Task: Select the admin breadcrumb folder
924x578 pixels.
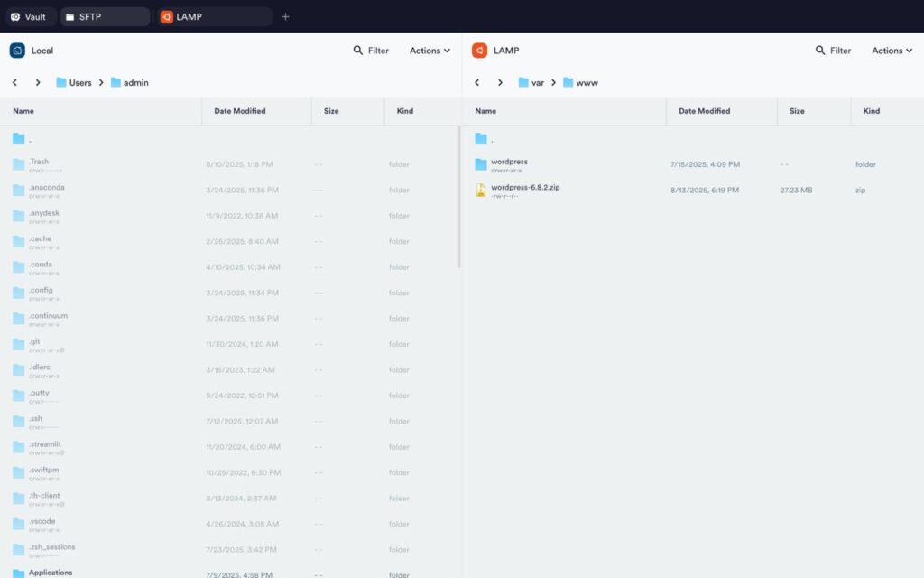Action: pyautogui.click(x=130, y=82)
